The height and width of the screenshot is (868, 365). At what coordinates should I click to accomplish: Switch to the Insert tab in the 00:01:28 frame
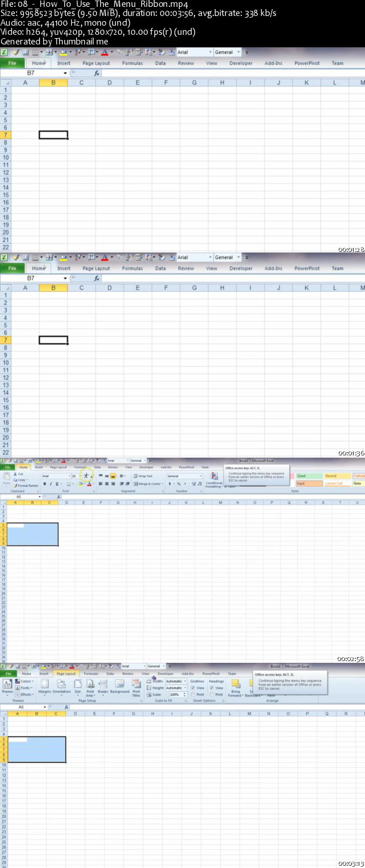pos(64,63)
